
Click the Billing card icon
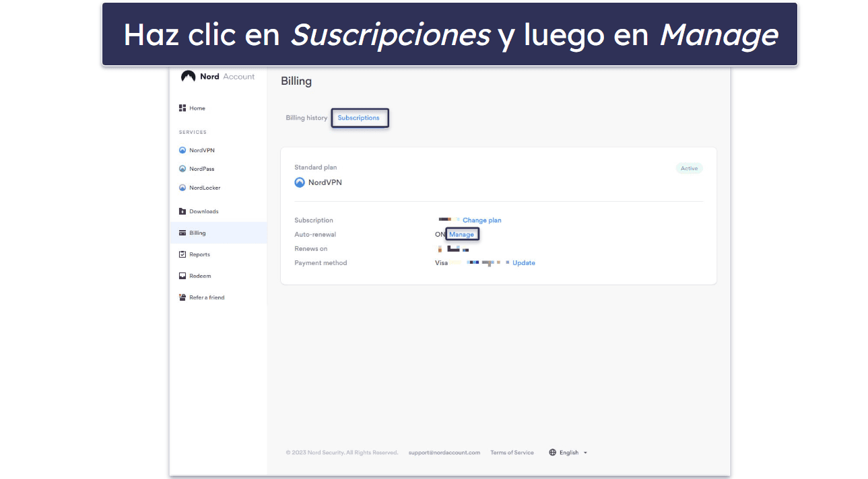coord(182,233)
